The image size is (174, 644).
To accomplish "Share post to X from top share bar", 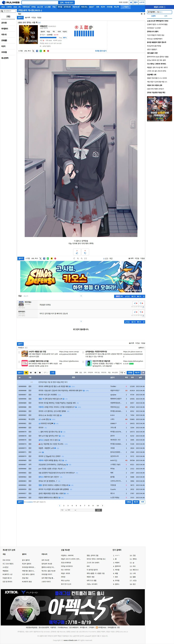I will 33,51.
